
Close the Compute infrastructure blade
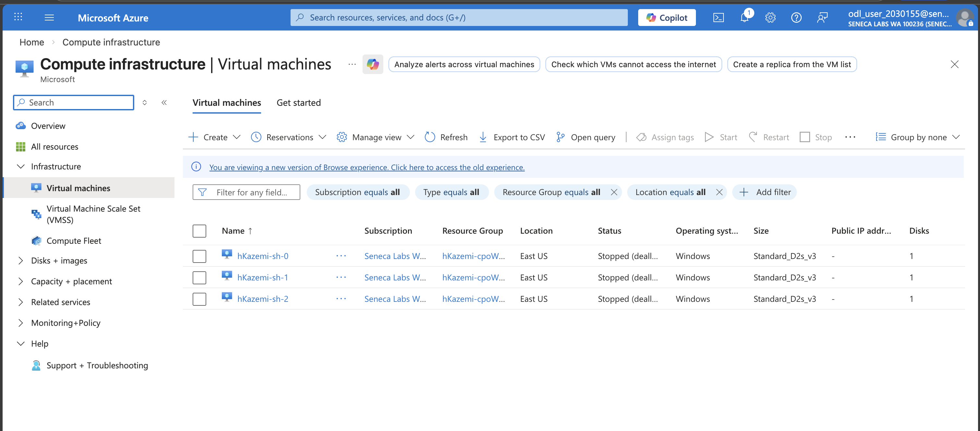click(954, 64)
